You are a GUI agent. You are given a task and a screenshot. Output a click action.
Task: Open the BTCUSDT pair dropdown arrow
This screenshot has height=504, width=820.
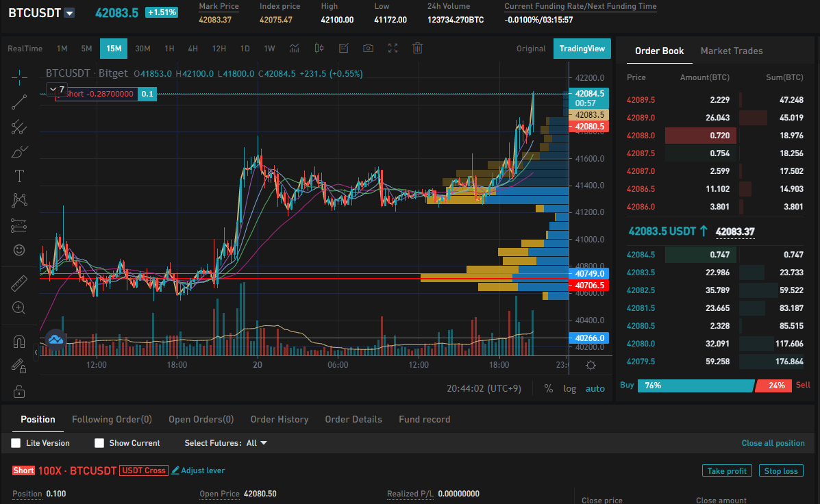70,13
